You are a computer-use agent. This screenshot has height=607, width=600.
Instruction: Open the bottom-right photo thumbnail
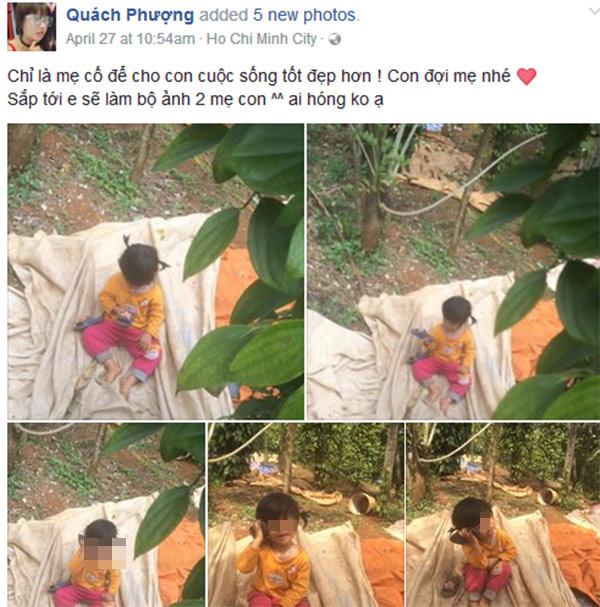point(503,515)
